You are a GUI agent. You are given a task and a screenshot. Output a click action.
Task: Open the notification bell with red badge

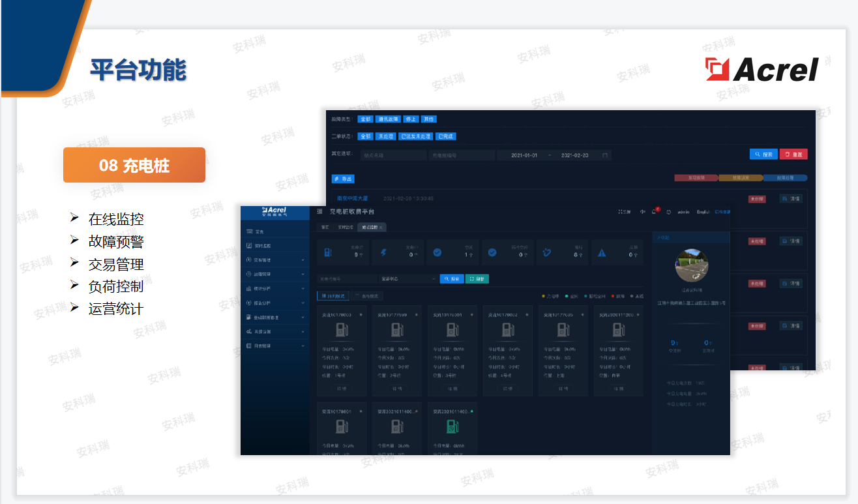tap(655, 211)
